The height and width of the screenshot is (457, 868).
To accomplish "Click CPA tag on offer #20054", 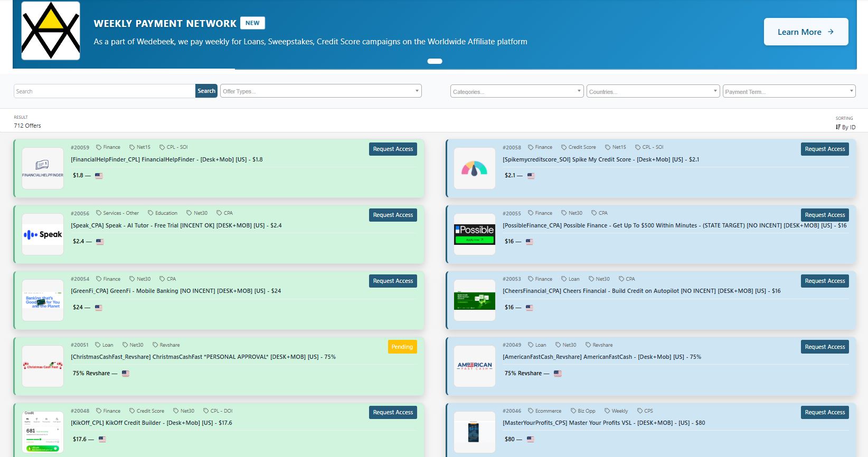I will point(168,279).
